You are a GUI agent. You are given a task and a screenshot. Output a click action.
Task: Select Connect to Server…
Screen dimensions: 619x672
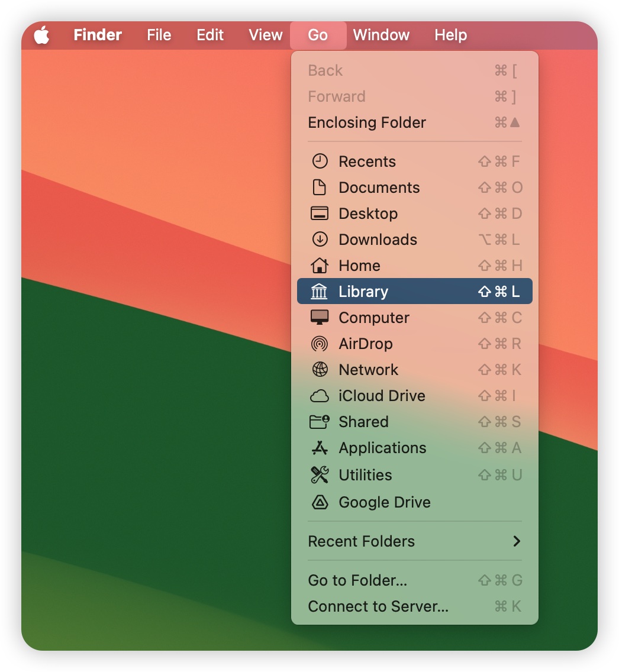tap(414, 606)
